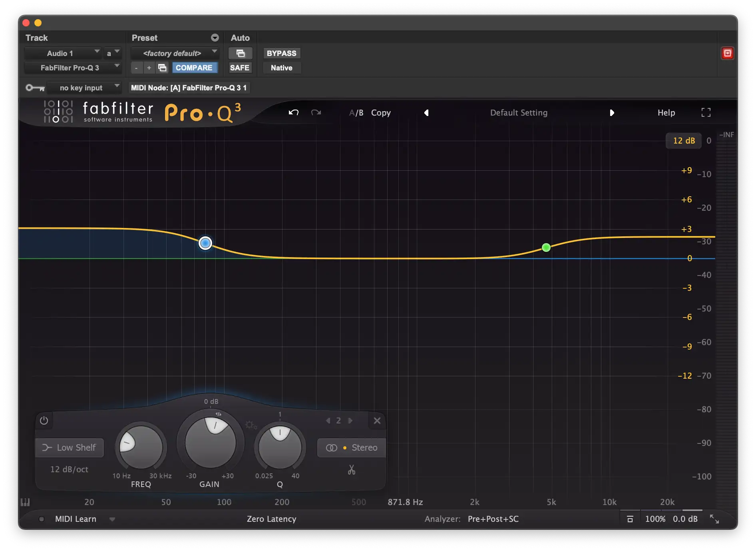Open the no key input dropdown
756x551 pixels.
(84, 88)
